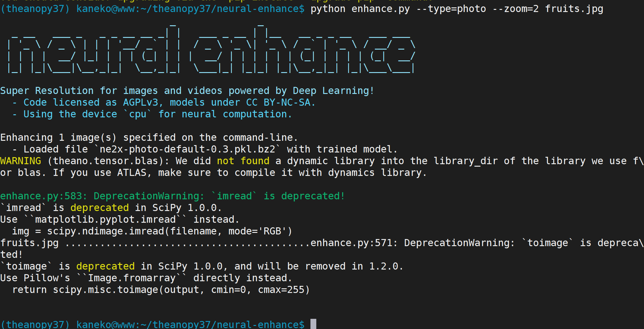Click 'matplotlib.pyplot.imread' text
Viewport: 644px width, 329px height.
[105, 219]
